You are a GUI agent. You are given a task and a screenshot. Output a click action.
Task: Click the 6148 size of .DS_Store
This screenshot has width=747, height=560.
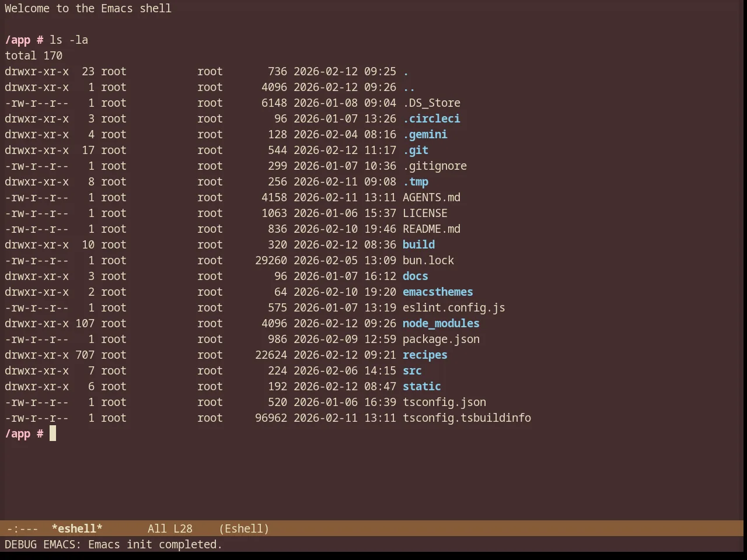click(x=274, y=103)
